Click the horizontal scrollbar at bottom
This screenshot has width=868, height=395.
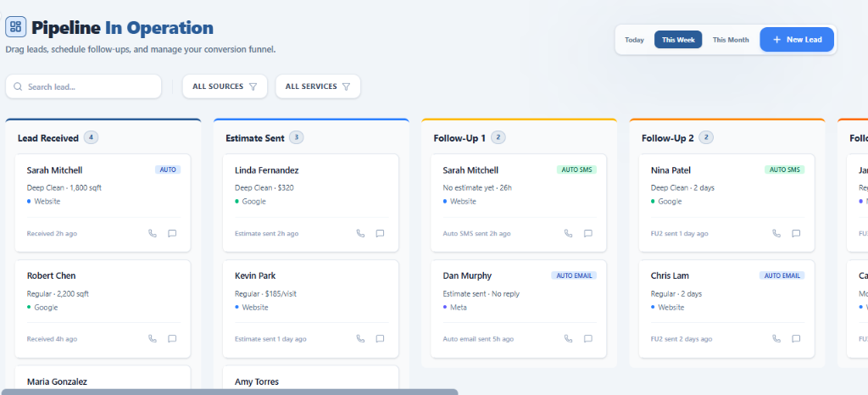(x=229, y=392)
